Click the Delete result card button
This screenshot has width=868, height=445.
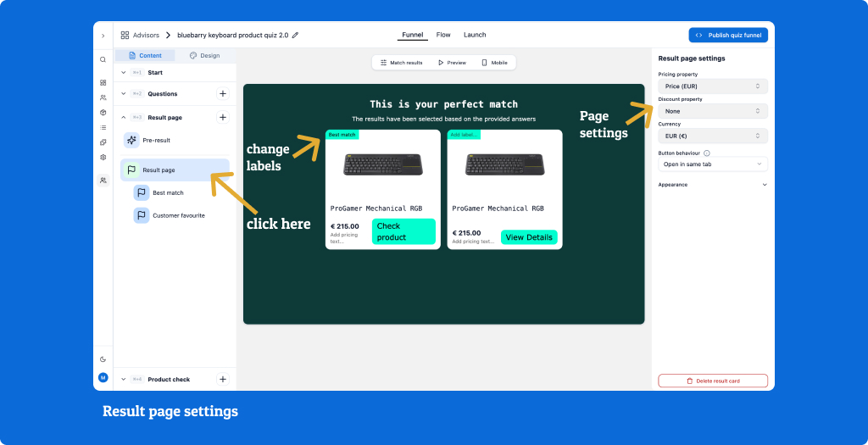712,381
